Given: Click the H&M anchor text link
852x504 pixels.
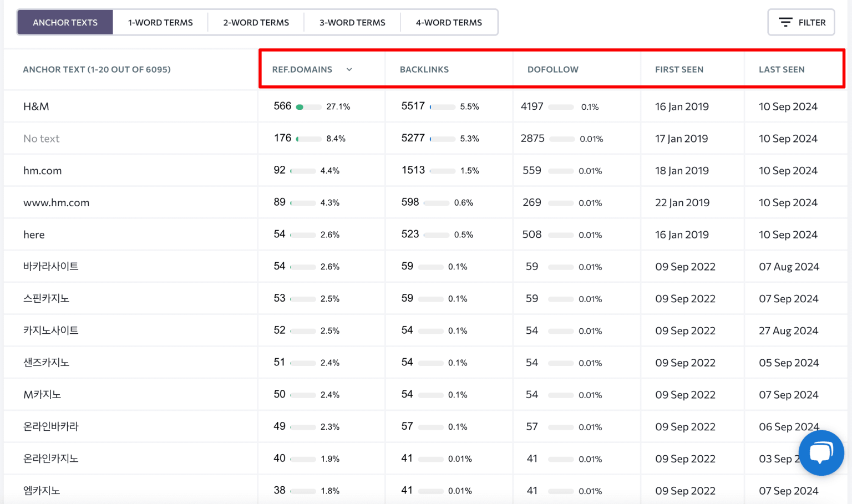Looking at the screenshot, I should (36, 106).
